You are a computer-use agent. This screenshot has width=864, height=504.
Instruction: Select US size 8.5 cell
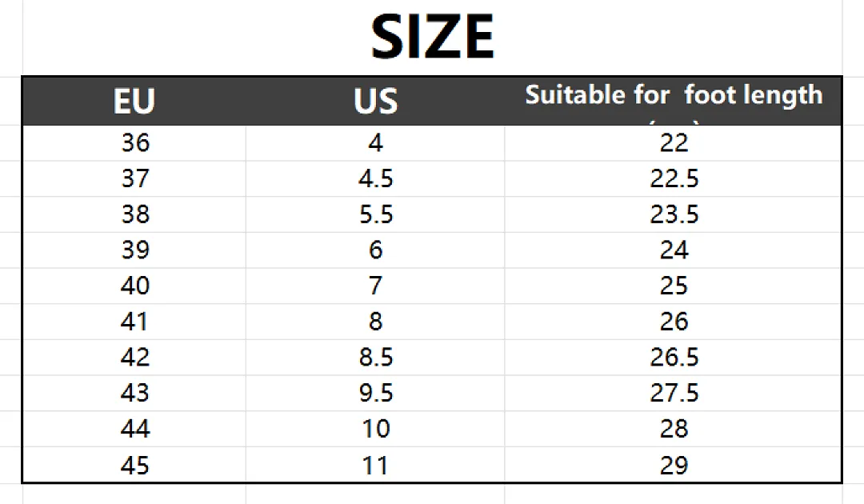click(x=375, y=358)
